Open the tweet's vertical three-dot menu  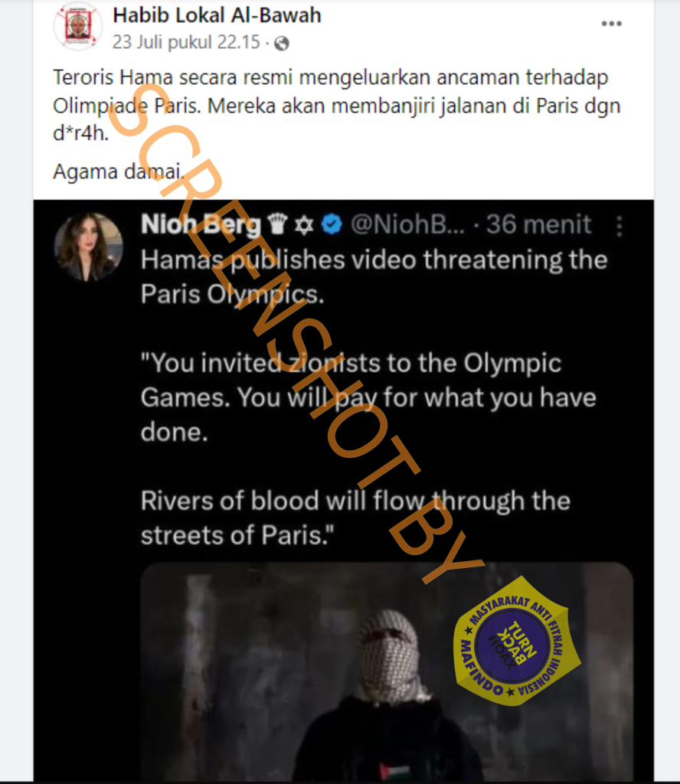point(619,225)
